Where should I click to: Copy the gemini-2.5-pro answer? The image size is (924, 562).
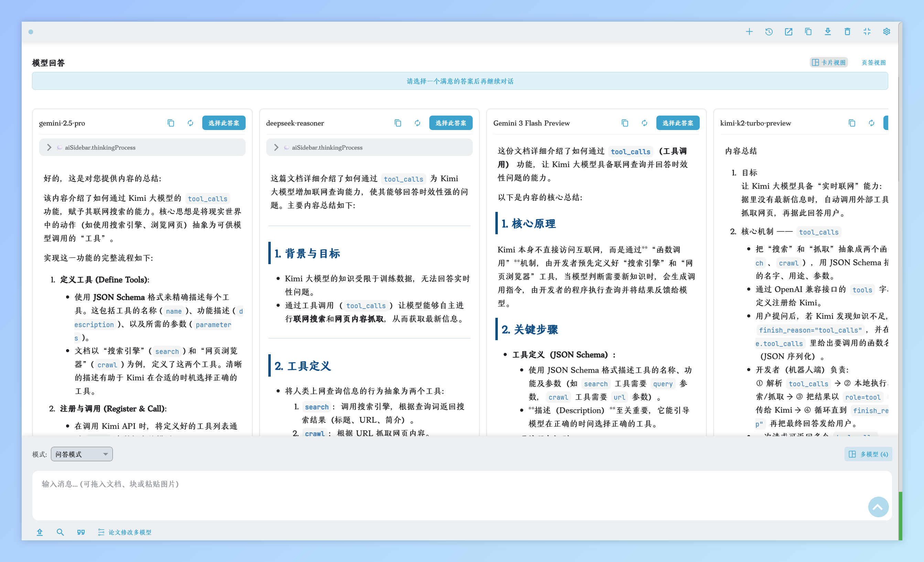point(171,123)
